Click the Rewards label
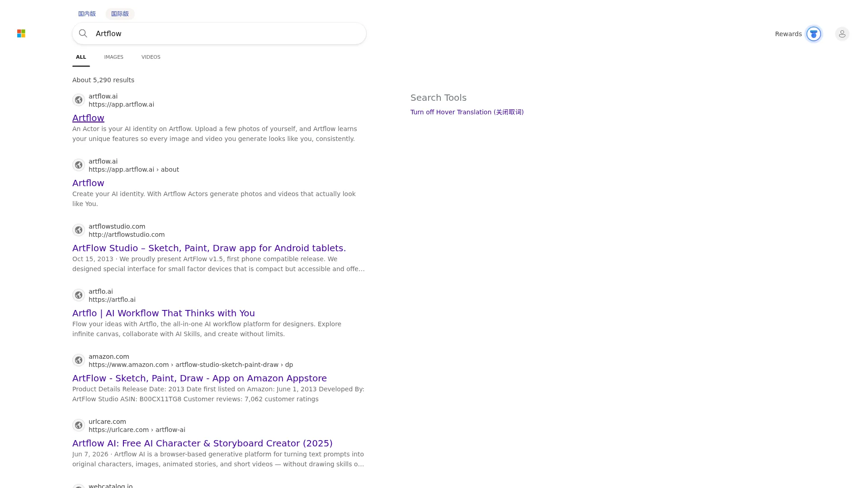The image size is (868, 488). click(x=788, y=34)
